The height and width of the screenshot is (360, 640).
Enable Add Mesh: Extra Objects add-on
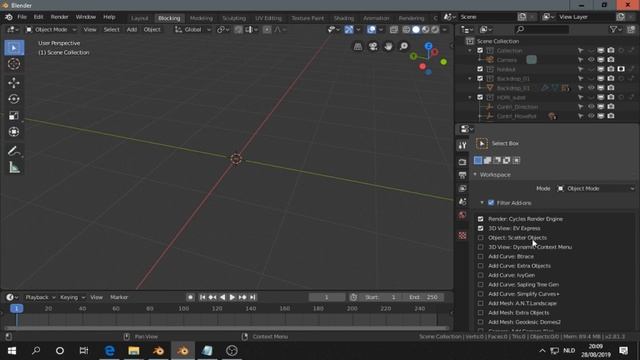[480, 313]
